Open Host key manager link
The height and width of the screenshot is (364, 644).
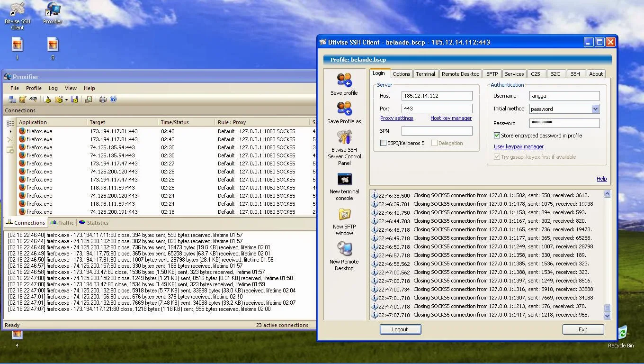[451, 118]
